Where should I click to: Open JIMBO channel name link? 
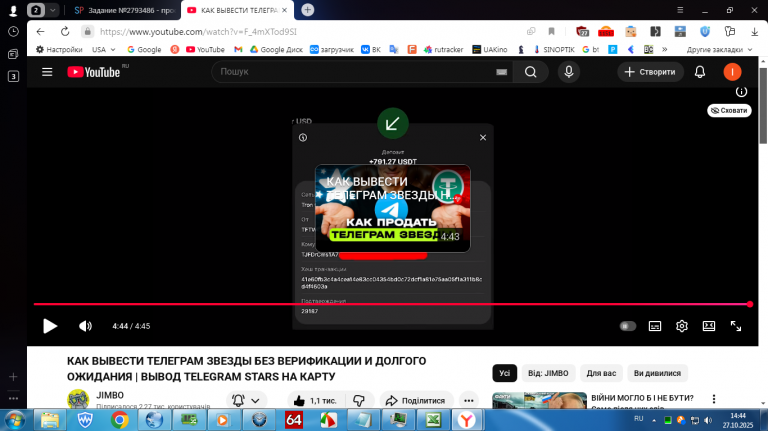tap(110, 395)
